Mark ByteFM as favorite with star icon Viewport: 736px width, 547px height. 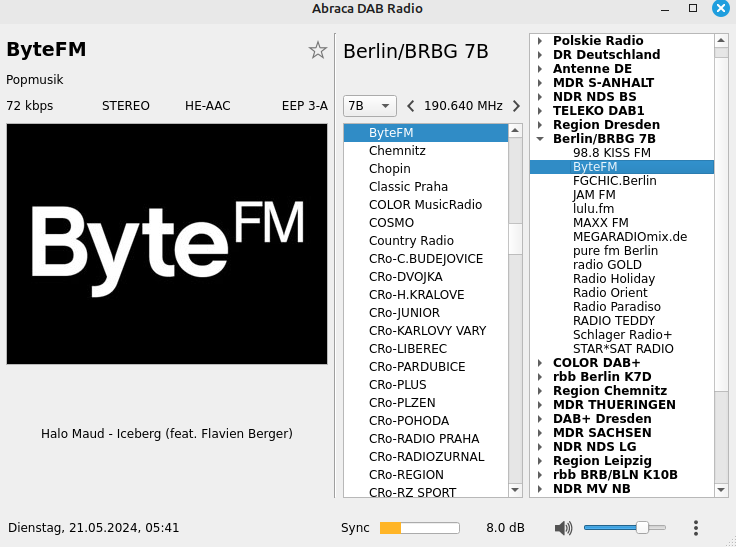tap(317, 50)
